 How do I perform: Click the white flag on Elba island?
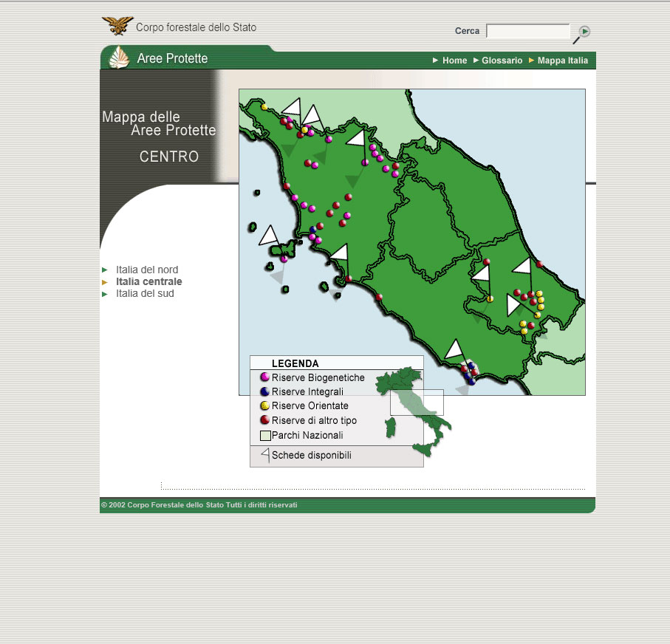[270, 236]
